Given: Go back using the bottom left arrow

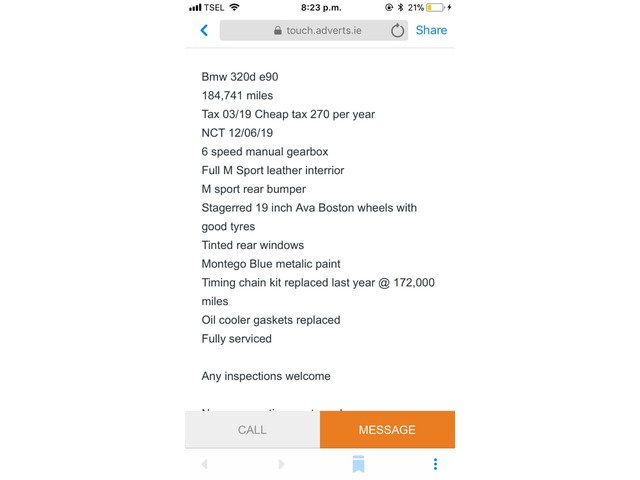Looking at the screenshot, I should tap(204, 464).
